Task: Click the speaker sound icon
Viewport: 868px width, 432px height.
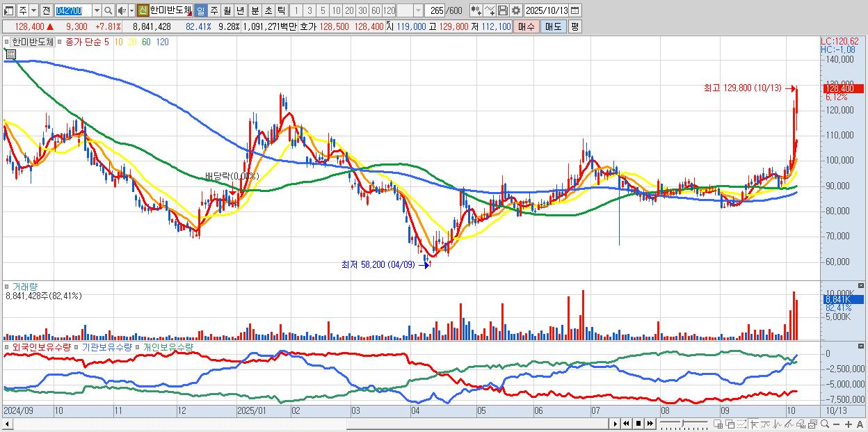Action: pyautogui.click(x=122, y=10)
